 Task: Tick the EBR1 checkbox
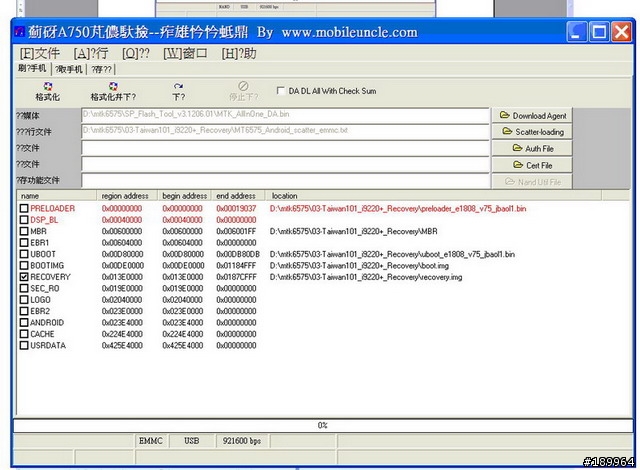(24, 243)
